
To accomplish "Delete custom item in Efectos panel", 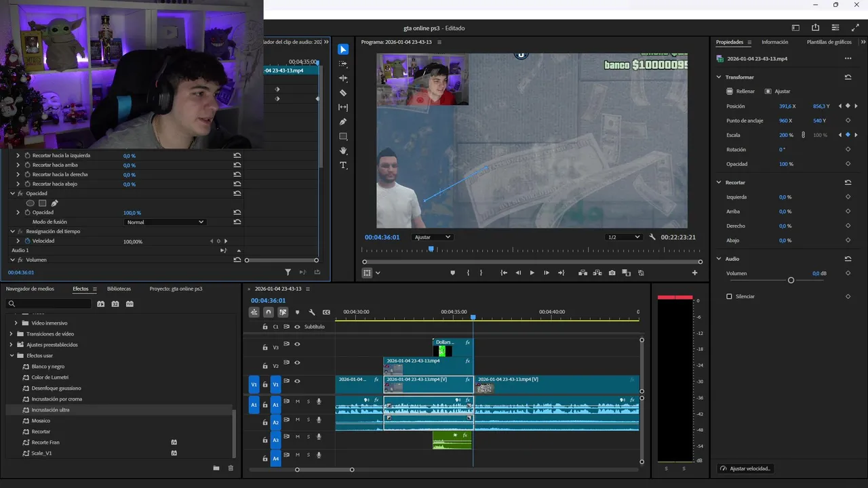I will click(x=231, y=468).
